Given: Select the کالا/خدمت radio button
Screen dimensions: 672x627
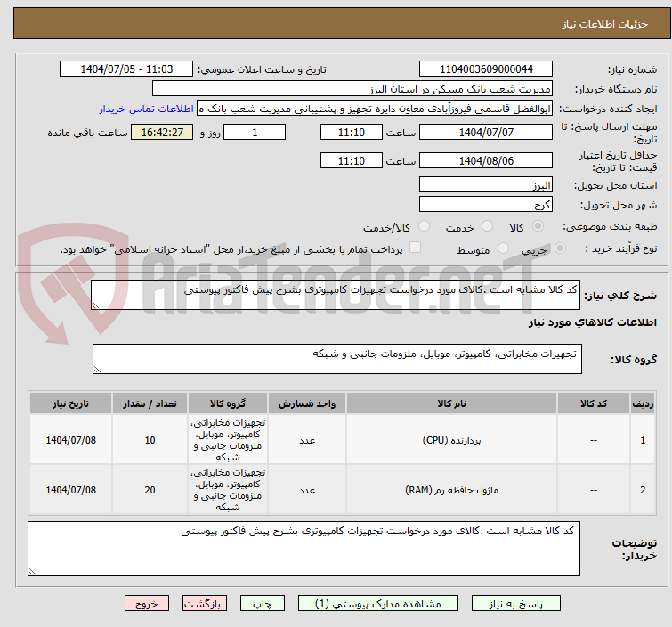Looking at the screenshot, I should (x=424, y=226).
